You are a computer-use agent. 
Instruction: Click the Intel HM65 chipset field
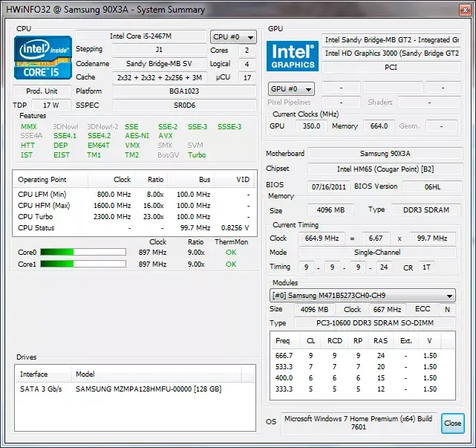pyautogui.click(x=385, y=169)
